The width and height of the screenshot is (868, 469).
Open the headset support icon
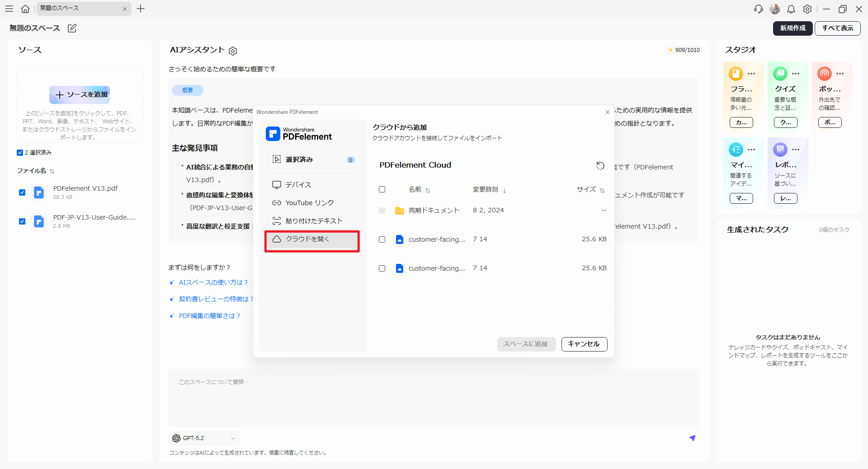pyautogui.click(x=759, y=9)
